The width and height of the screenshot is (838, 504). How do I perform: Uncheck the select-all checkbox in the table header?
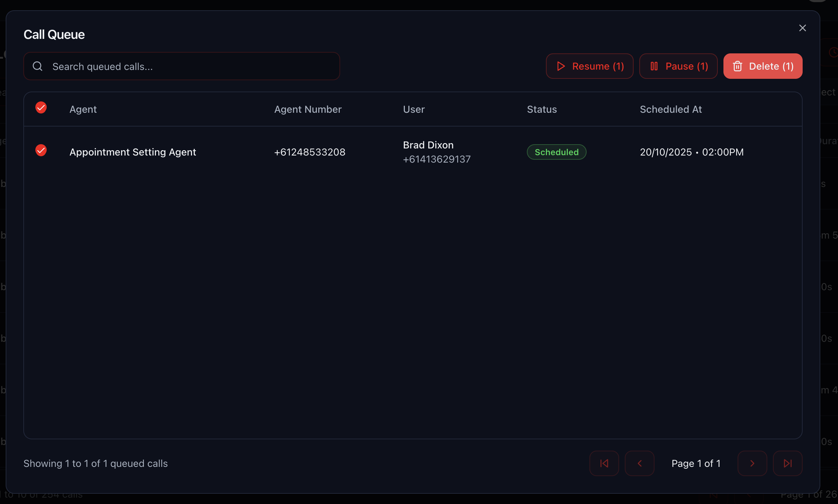click(41, 107)
